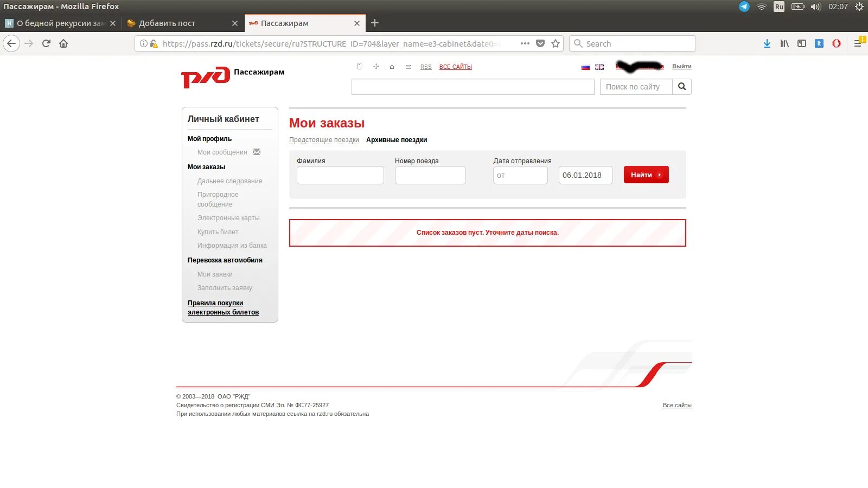Switch site language to Russian flag
Screen dimensions: 868x488
pyautogui.click(x=586, y=67)
